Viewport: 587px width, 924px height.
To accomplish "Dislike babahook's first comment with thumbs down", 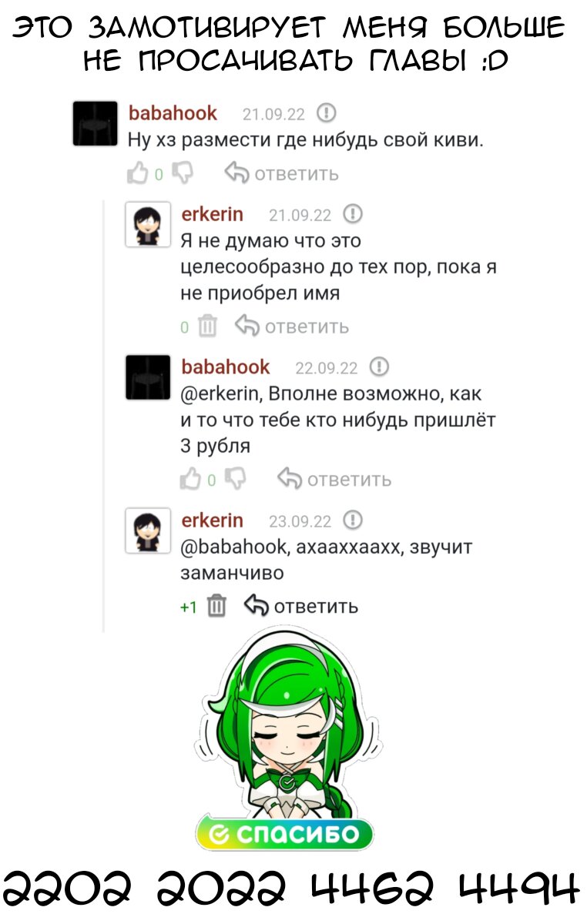I will [182, 172].
